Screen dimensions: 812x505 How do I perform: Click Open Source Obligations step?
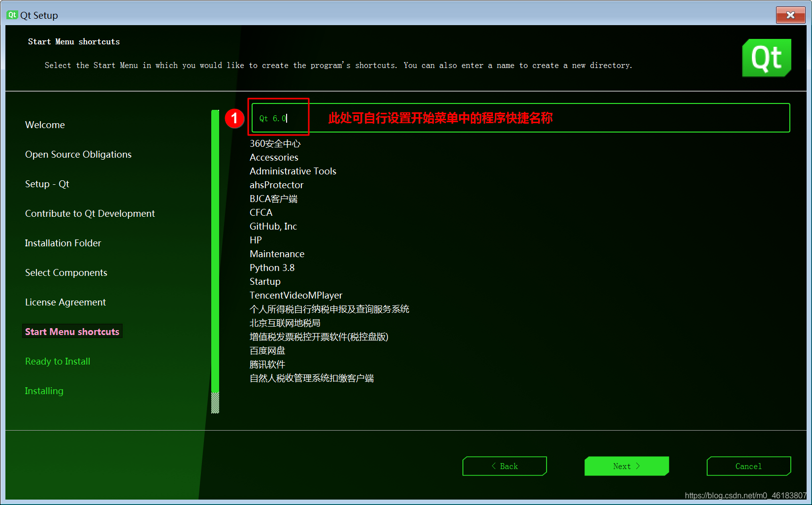coord(78,154)
